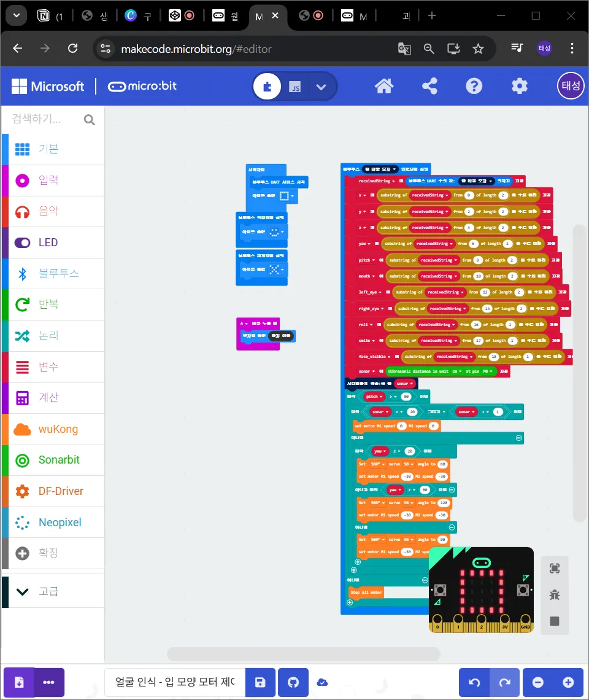Select the Stop all motor block

tap(366, 593)
